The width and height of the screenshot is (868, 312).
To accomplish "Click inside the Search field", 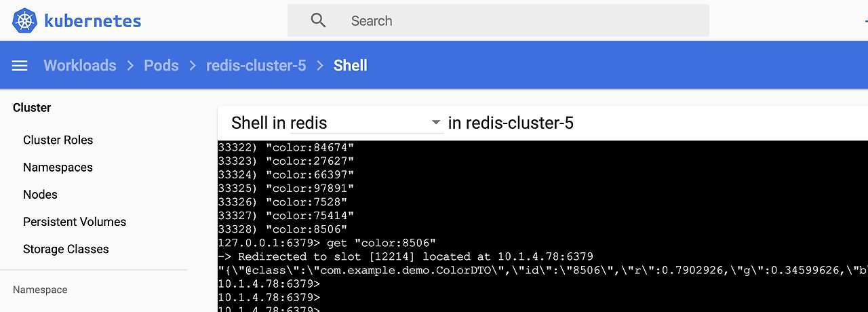I will click(498, 20).
